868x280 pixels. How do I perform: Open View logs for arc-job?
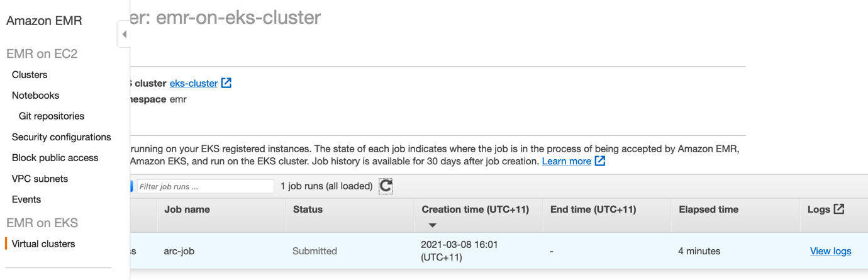point(830,251)
